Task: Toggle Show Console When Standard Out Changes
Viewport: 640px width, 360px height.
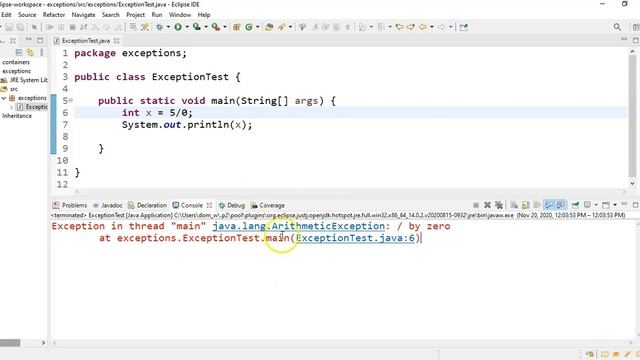Action: point(549,205)
